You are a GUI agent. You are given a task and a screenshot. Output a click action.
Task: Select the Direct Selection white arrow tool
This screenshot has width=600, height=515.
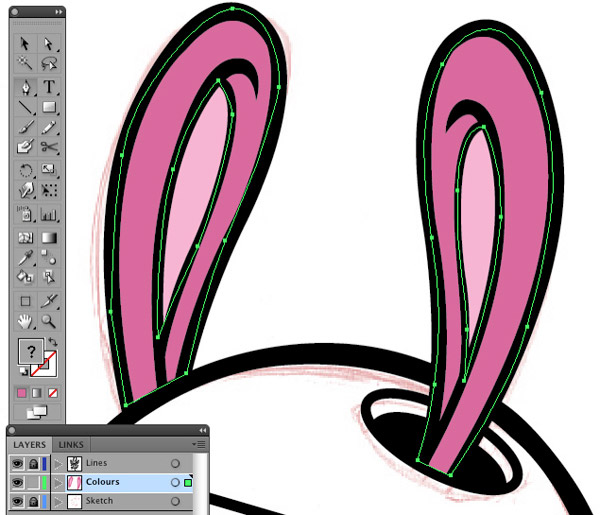pyautogui.click(x=49, y=44)
